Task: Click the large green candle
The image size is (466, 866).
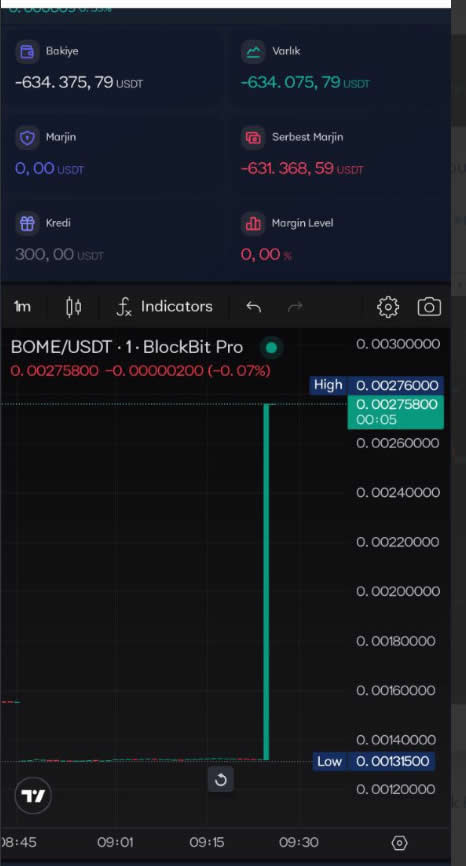Action: [266, 582]
